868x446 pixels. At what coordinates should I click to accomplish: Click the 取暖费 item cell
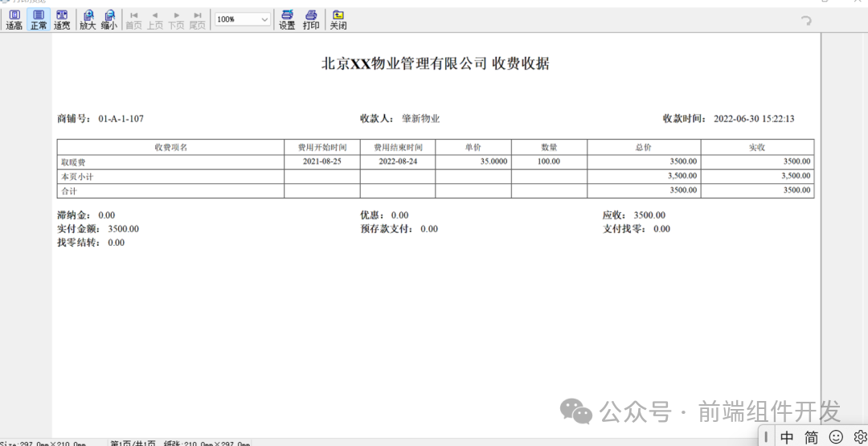tap(170, 162)
